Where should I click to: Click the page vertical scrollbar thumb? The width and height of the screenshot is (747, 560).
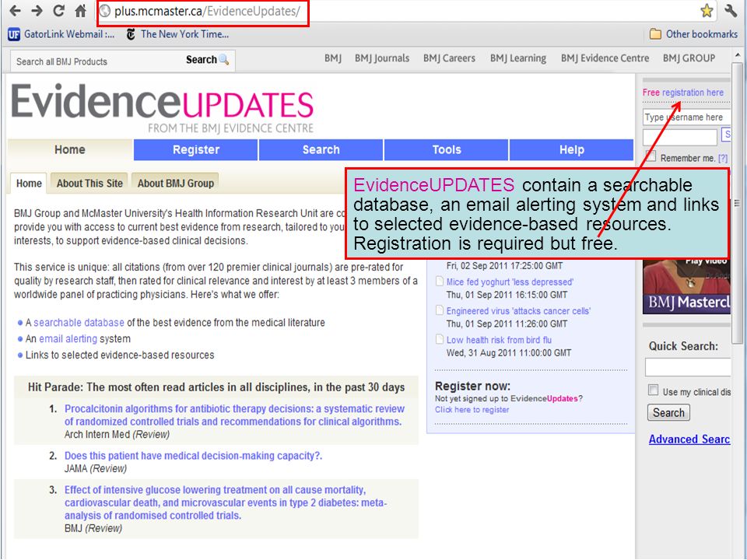tap(737, 202)
